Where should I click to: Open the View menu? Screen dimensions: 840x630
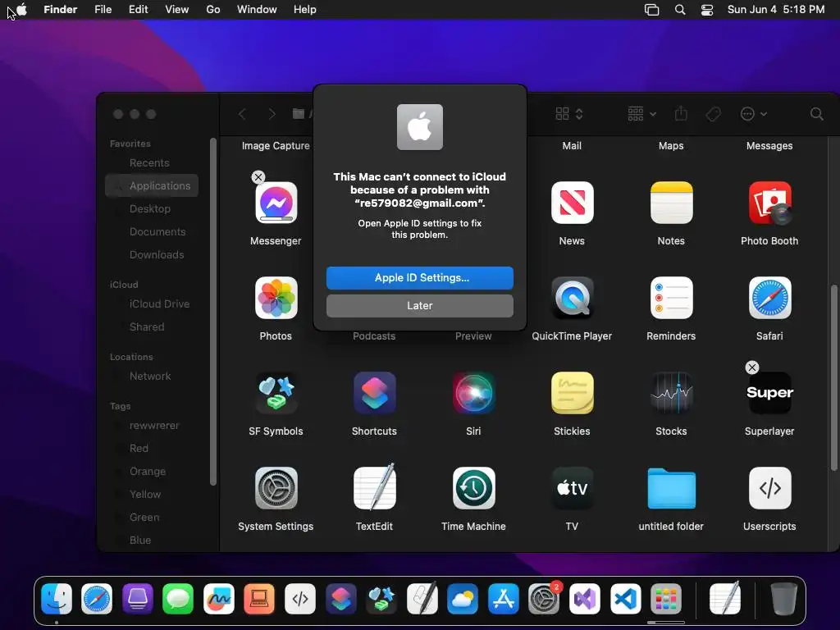point(177,9)
